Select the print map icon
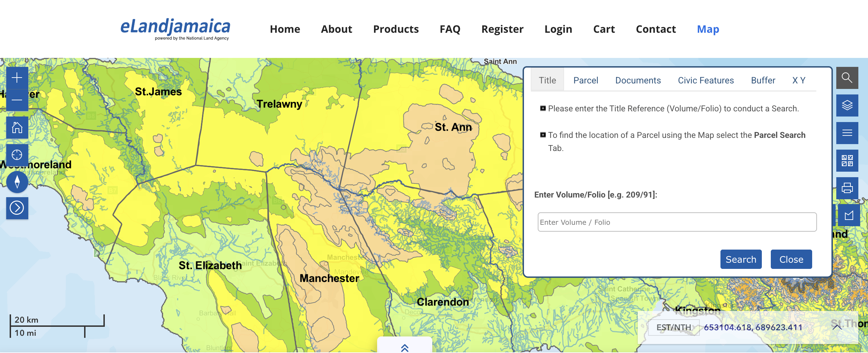This screenshot has height=353, width=868. [847, 188]
